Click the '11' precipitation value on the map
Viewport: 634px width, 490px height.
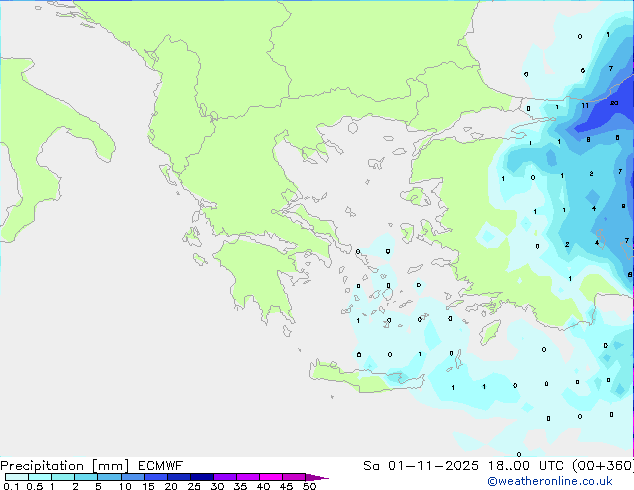(x=585, y=106)
